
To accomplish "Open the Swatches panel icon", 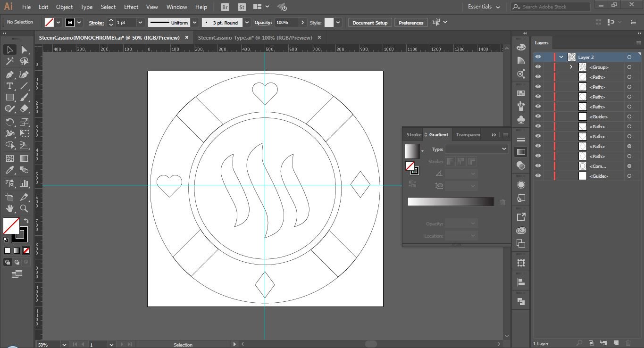I will pos(521,93).
